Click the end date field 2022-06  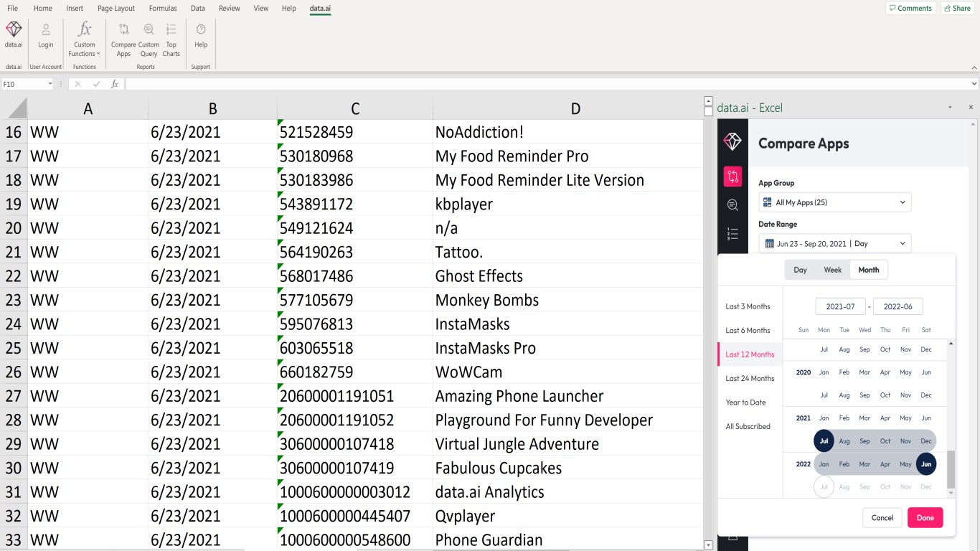tap(898, 306)
